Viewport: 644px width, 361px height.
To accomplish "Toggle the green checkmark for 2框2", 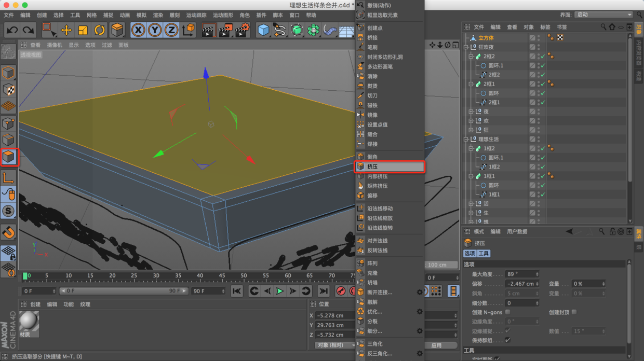I will pos(543,57).
